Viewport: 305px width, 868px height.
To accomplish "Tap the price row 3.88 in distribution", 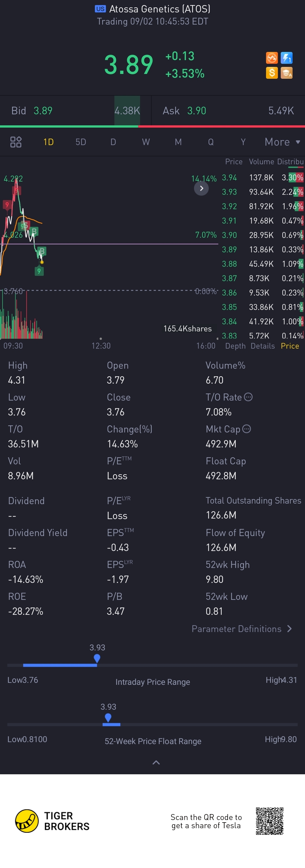I will click(x=263, y=264).
